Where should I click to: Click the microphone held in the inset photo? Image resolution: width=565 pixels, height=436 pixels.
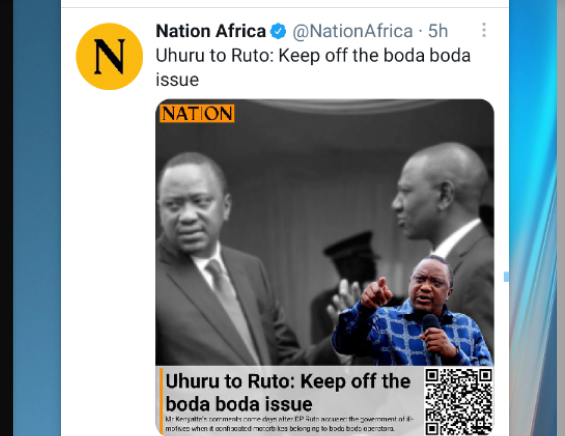(432, 333)
